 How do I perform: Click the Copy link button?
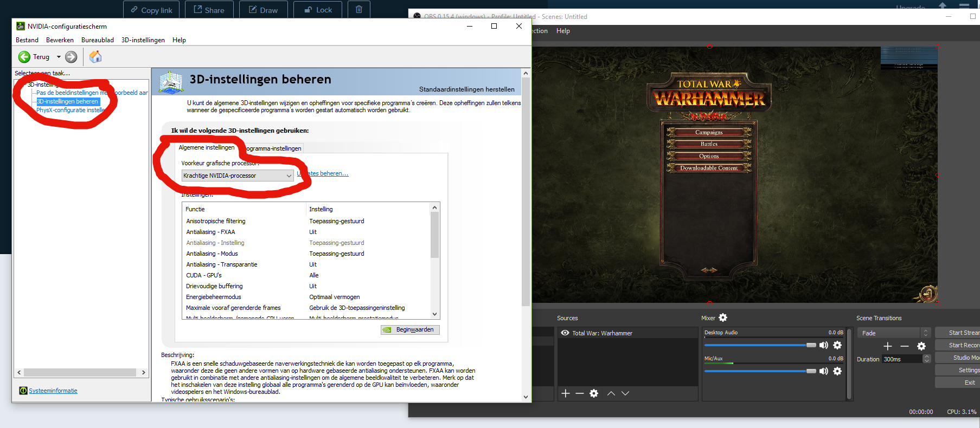[x=151, y=10]
